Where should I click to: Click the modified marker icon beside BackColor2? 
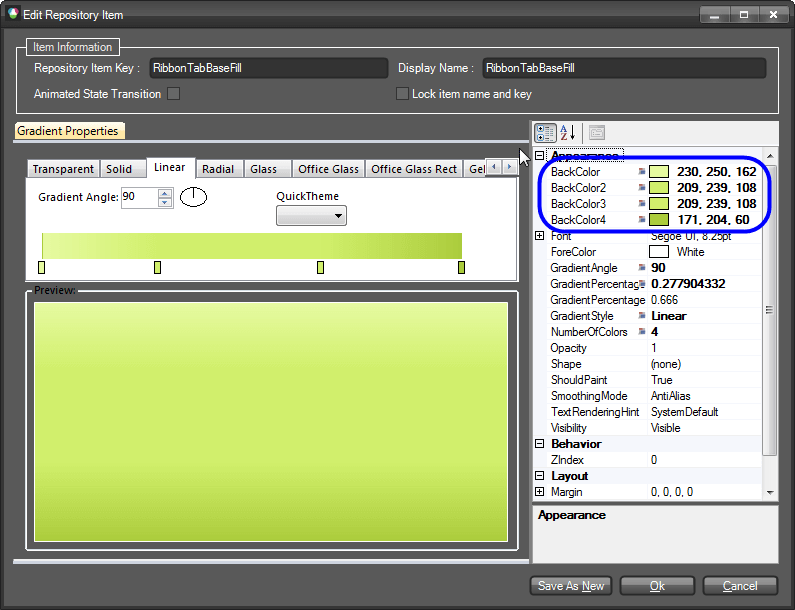(641, 188)
